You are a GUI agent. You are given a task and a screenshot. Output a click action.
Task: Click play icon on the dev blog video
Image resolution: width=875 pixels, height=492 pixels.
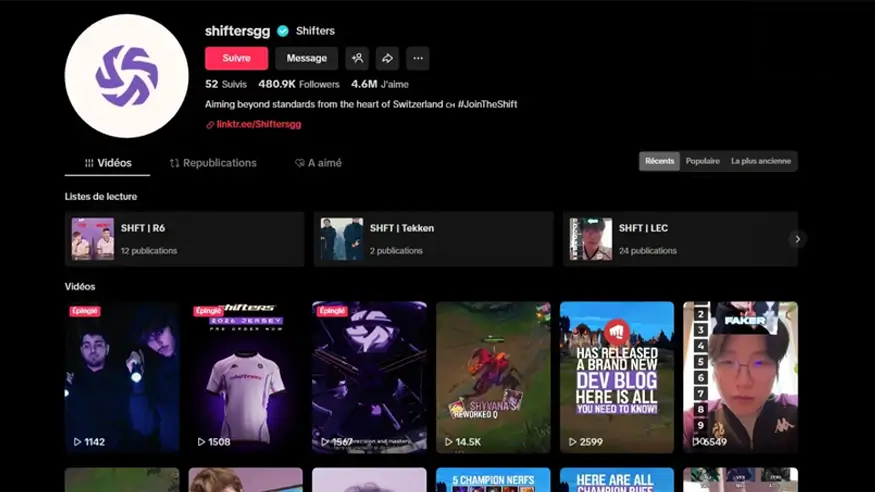coord(573,441)
